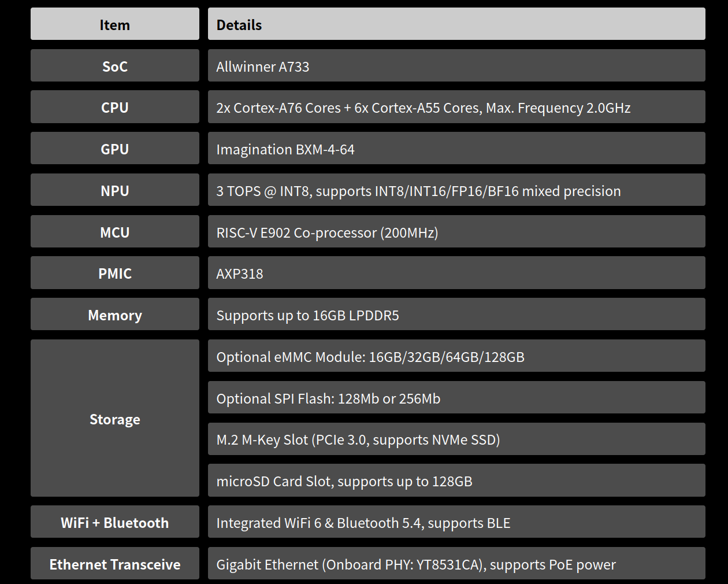The image size is (728, 584).
Task: Click the AXP318 PMIC cell
Action: pyautogui.click(x=240, y=273)
